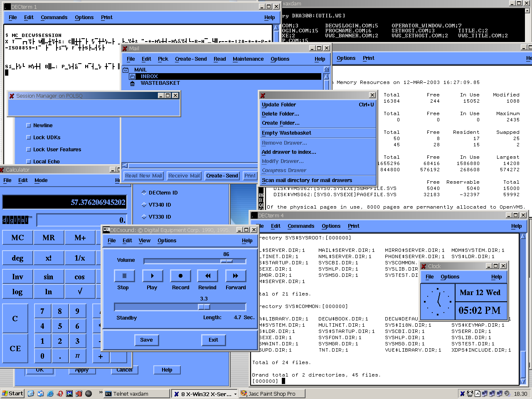This screenshot has height=399, width=532.
Task: Expand the X-Win32 taskbar group dropdown
Action: click(235, 394)
